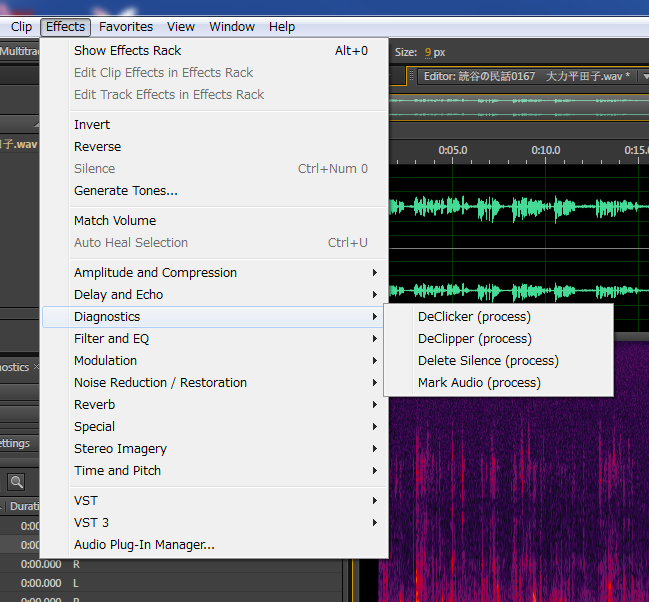Choose Show Effects Rack

pyautogui.click(x=215, y=51)
